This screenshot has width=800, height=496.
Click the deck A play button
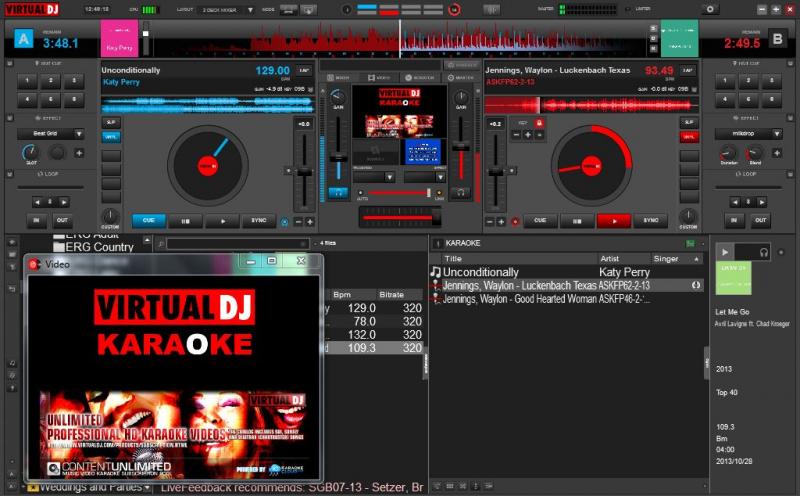(222, 221)
